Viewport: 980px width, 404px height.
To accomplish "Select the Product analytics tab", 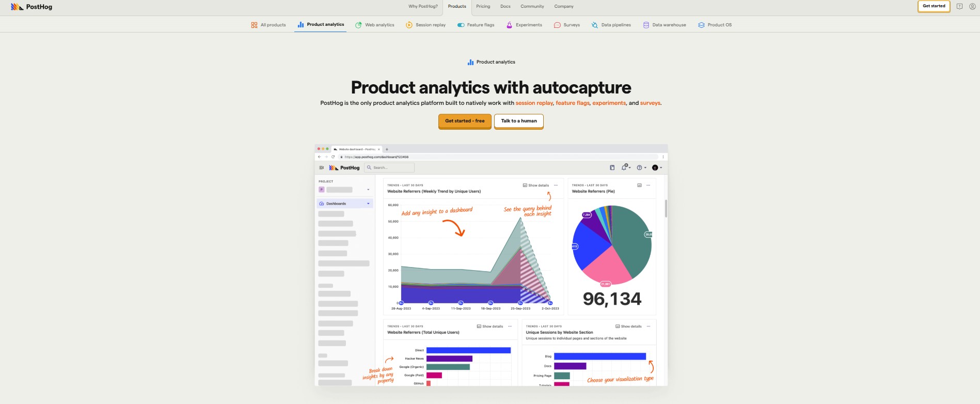I will [321, 24].
